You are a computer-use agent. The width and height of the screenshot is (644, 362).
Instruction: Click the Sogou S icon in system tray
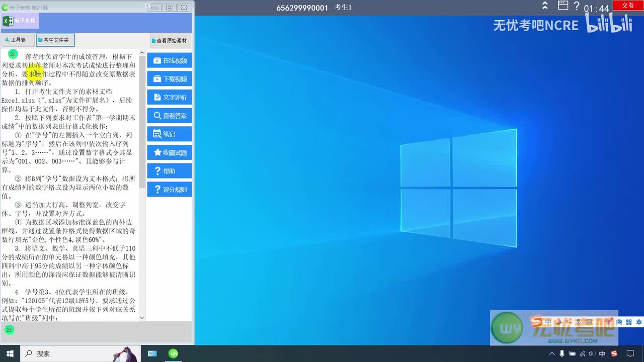[614, 353]
